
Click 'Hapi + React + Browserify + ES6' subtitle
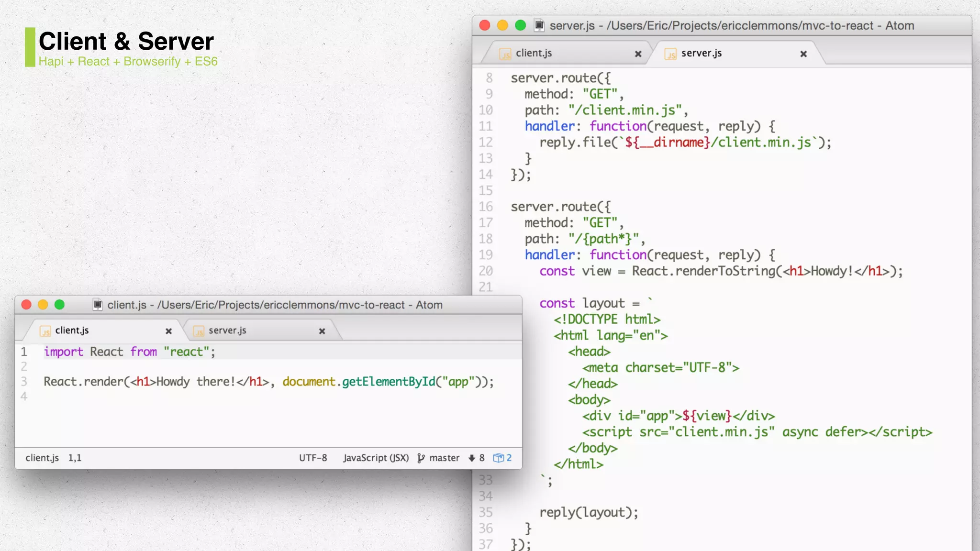[128, 62]
